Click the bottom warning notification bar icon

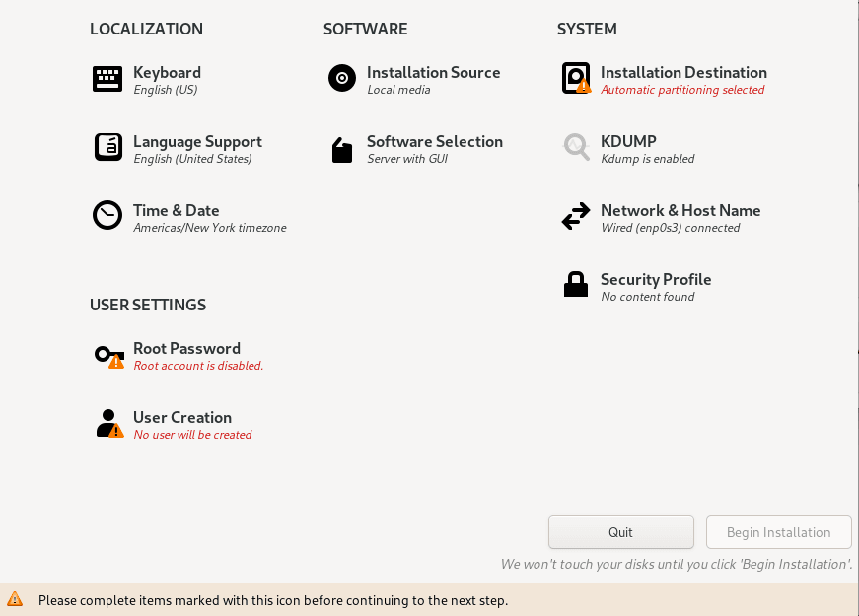tap(14, 600)
